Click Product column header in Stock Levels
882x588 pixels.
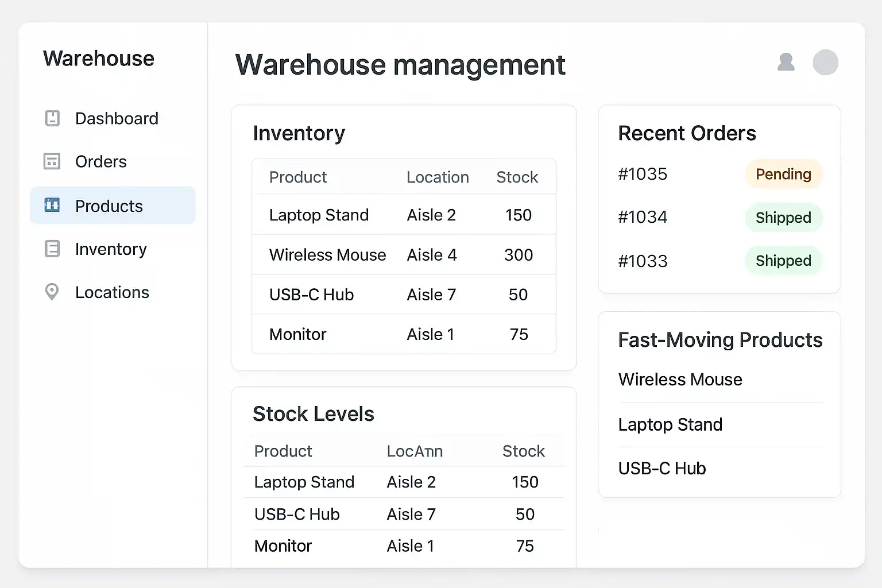click(283, 451)
